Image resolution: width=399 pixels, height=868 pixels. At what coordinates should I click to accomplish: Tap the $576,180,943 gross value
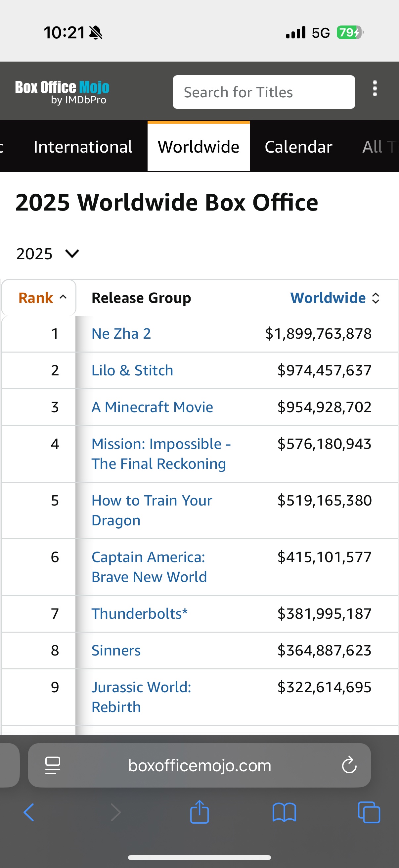[x=324, y=444]
